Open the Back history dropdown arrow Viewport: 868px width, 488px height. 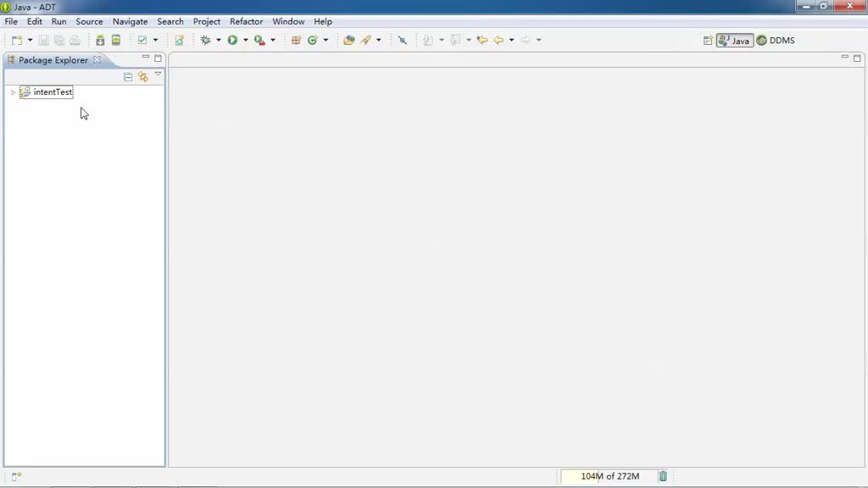click(x=511, y=40)
